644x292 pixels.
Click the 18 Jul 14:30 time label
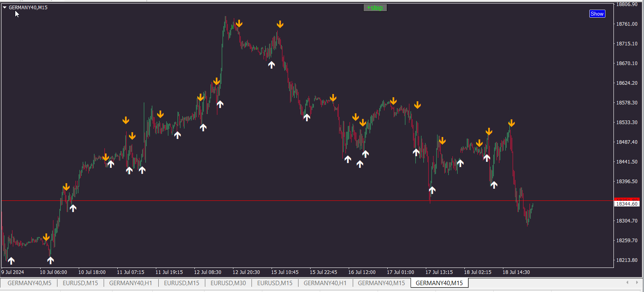(x=516, y=272)
